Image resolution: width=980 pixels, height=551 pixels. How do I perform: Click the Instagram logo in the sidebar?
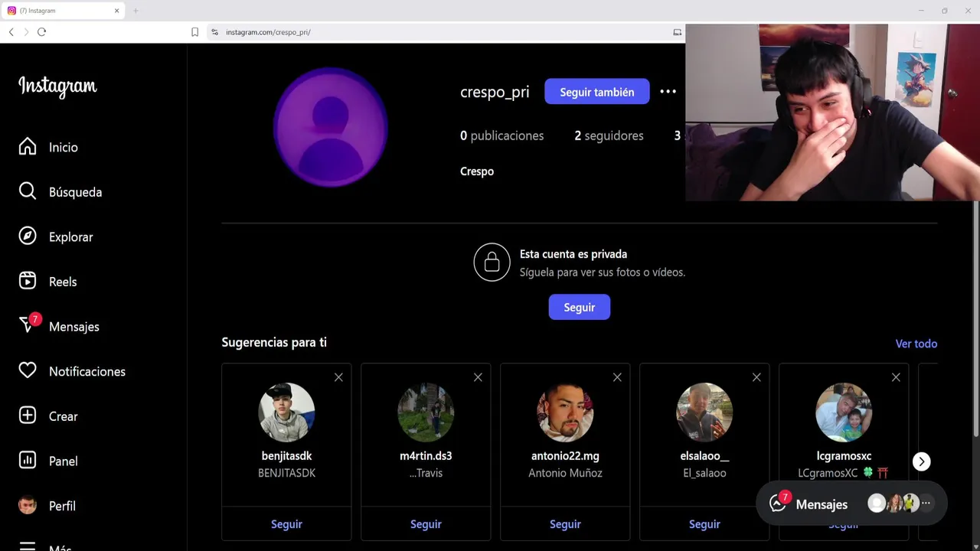57,86
